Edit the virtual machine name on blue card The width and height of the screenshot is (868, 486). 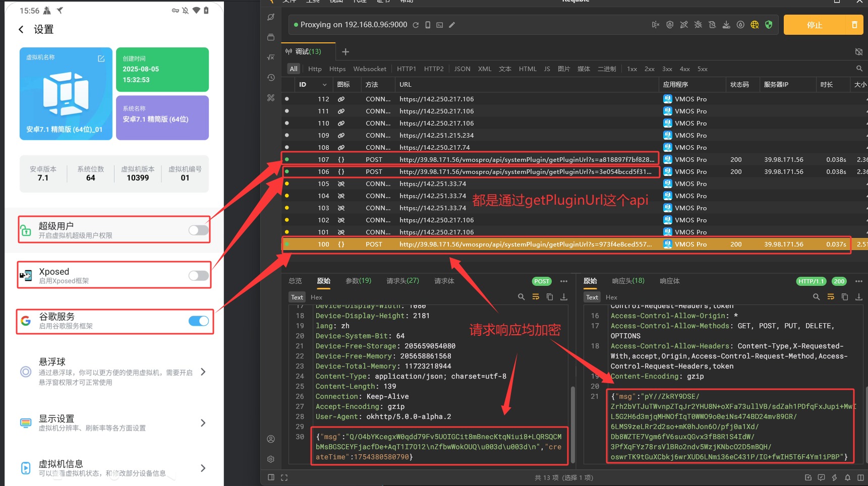click(x=101, y=58)
